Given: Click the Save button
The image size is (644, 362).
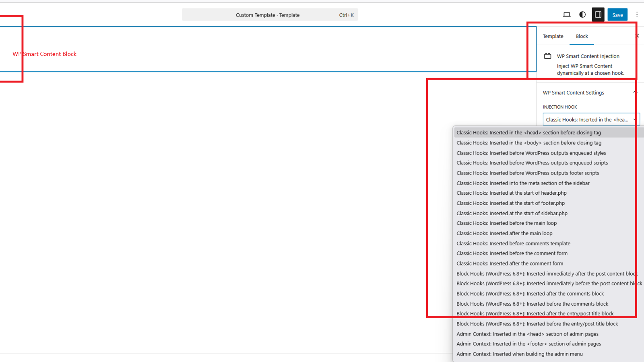Looking at the screenshot, I should [617, 14].
